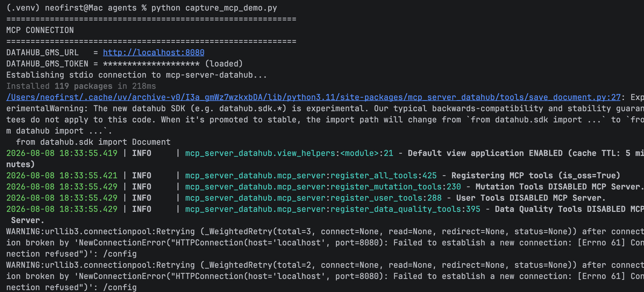Image resolution: width=644 pixels, height=292 pixels.
Task: Click the "neofirst@Mac" prompt text
Action: pos(74,8)
